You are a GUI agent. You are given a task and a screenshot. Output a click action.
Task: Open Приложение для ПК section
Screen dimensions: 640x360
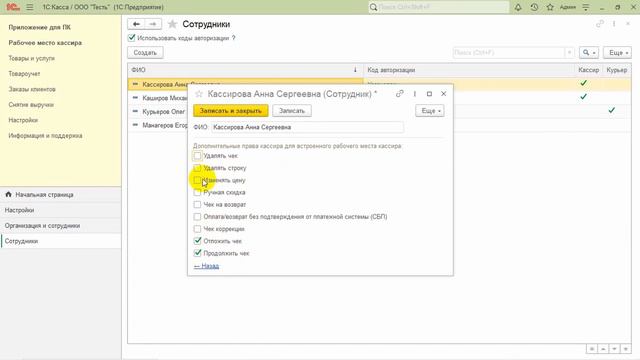click(40, 27)
